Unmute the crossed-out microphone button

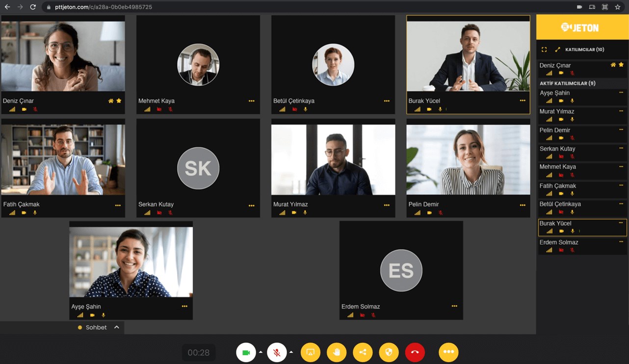tap(277, 352)
